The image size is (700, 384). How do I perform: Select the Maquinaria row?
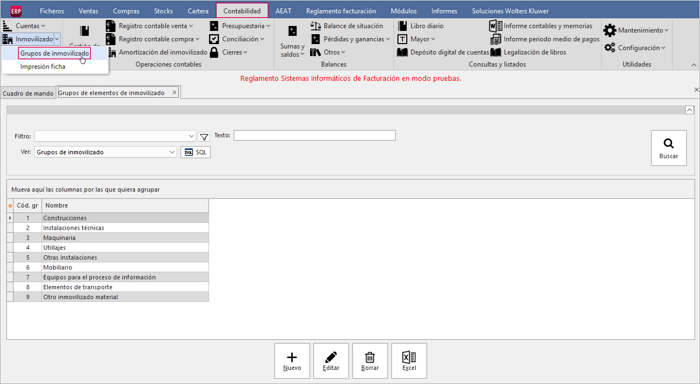tap(108, 238)
